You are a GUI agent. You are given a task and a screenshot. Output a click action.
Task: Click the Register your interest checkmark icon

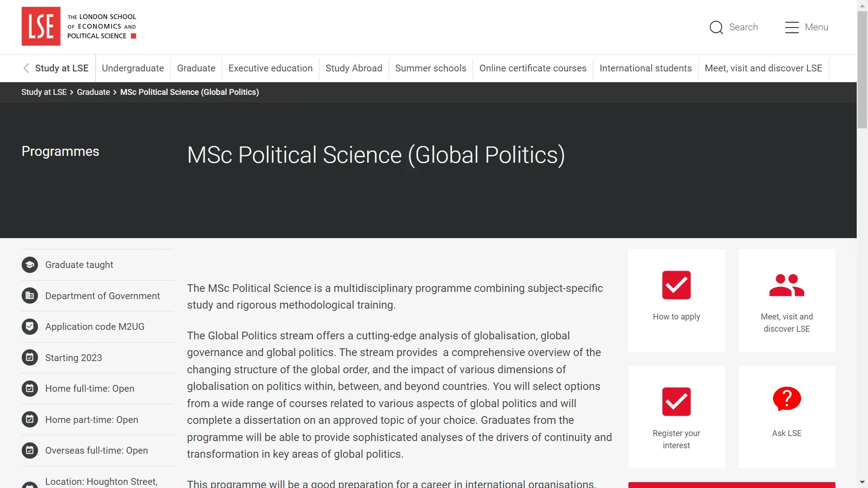pos(676,402)
